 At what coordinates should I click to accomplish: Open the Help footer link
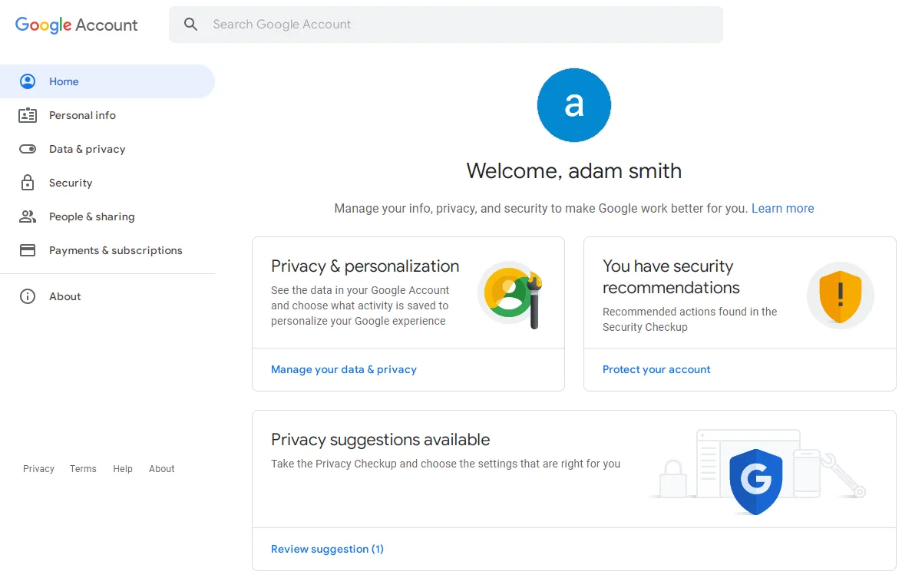[123, 469]
